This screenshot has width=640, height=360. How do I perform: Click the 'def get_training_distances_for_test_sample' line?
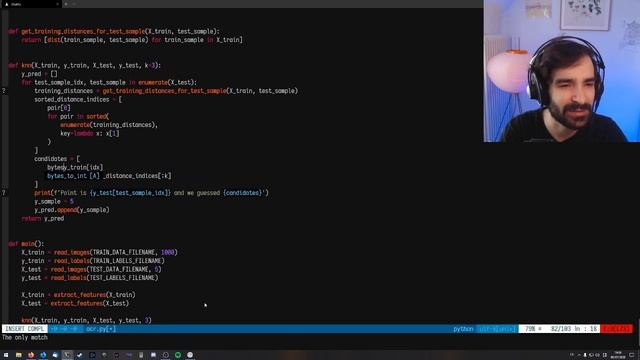(x=114, y=31)
